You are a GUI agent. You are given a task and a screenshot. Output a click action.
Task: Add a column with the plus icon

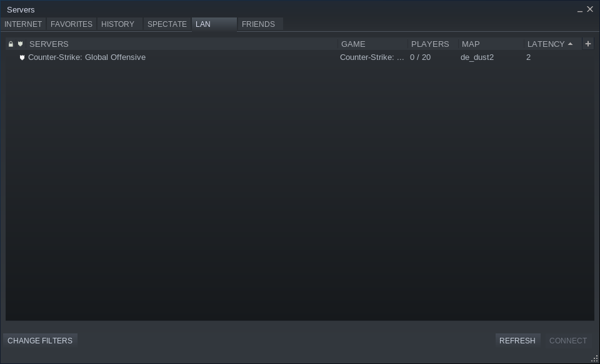tap(588, 44)
